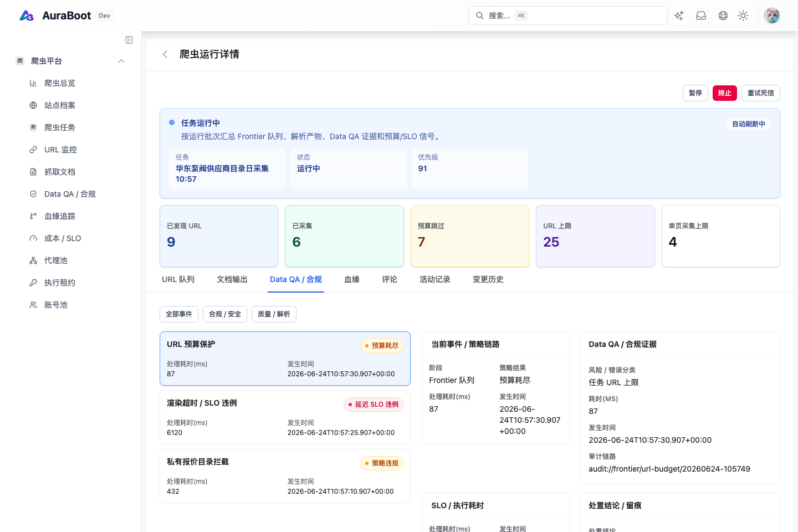Switch to the 血缘 tab

point(352,279)
